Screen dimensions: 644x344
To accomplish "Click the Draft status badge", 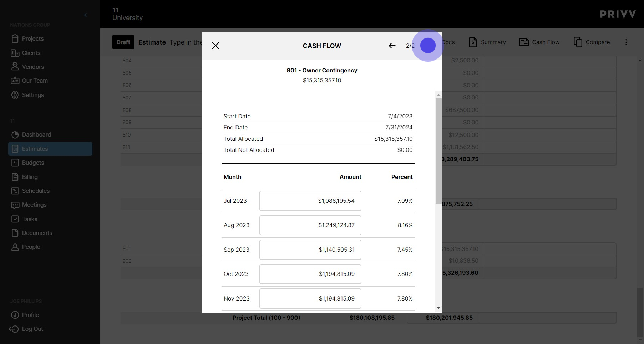I will point(123,42).
